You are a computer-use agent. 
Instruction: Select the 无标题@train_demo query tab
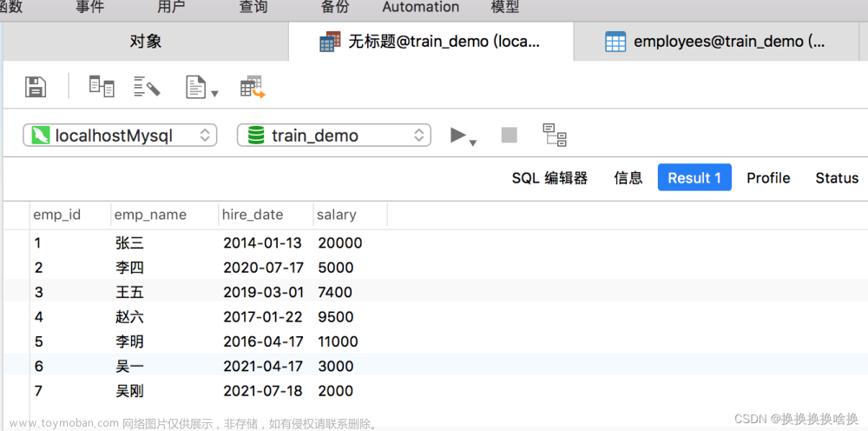[x=431, y=42]
